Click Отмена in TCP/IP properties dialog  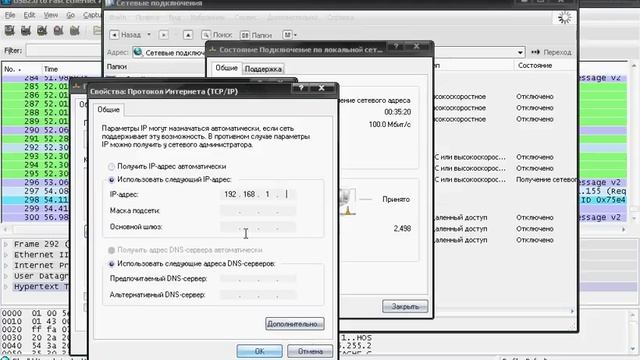click(x=310, y=351)
